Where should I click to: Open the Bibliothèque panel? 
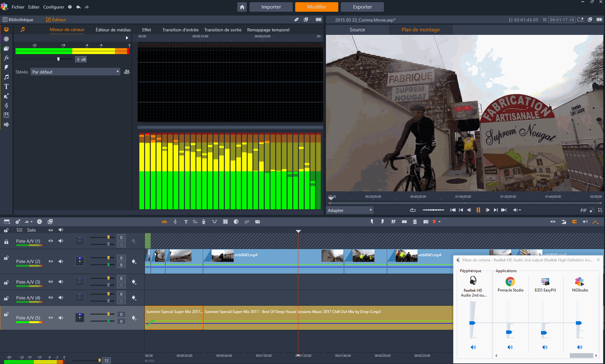coord(18,20)
